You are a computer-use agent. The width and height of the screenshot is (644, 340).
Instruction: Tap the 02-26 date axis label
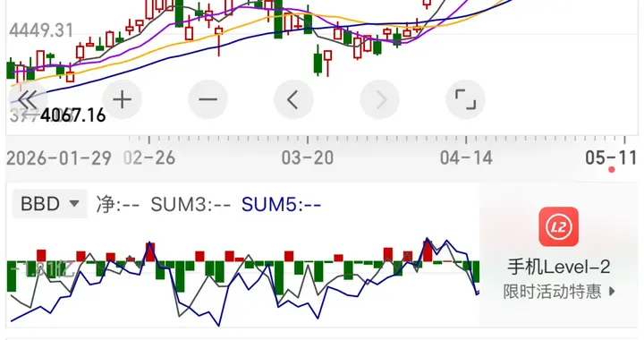point(149,158)
